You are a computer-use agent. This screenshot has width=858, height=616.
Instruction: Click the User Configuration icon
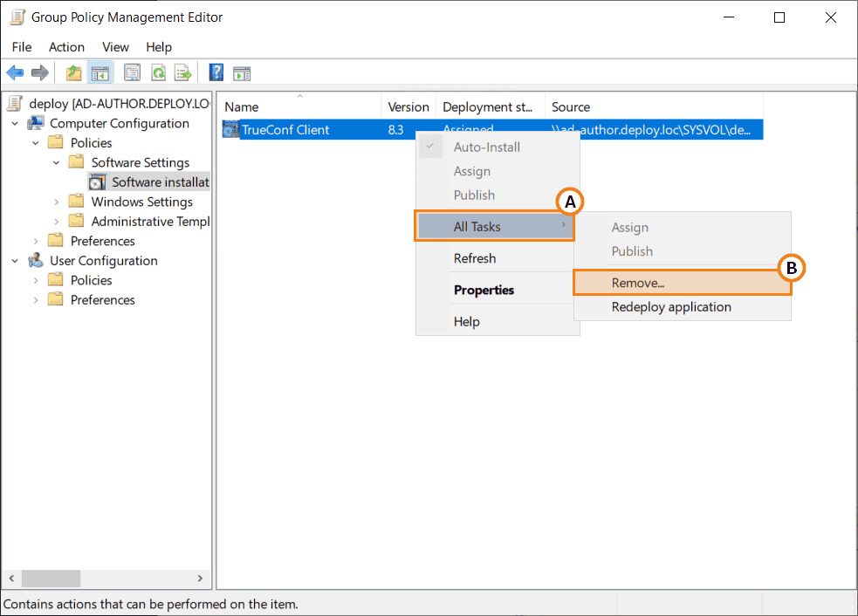(36, 260)
